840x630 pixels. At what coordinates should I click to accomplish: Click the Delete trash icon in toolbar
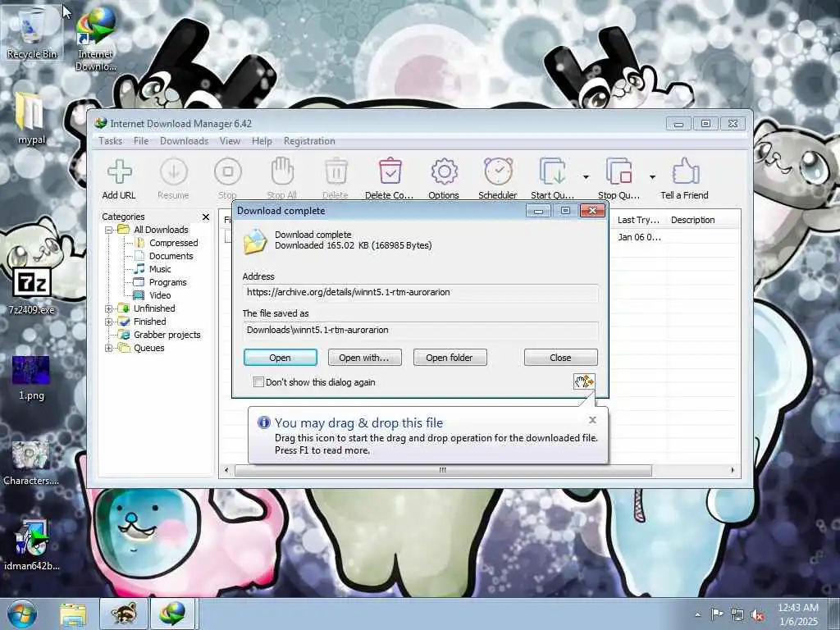tap(336, 172)
